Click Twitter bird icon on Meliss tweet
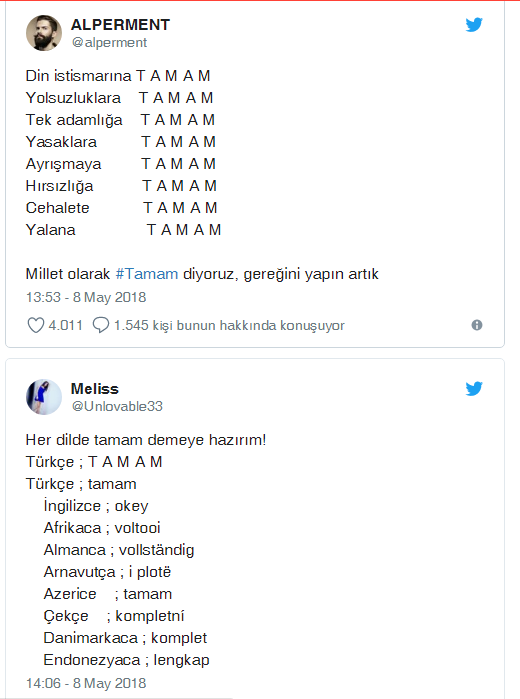520x699 pixels. point(474,388)
